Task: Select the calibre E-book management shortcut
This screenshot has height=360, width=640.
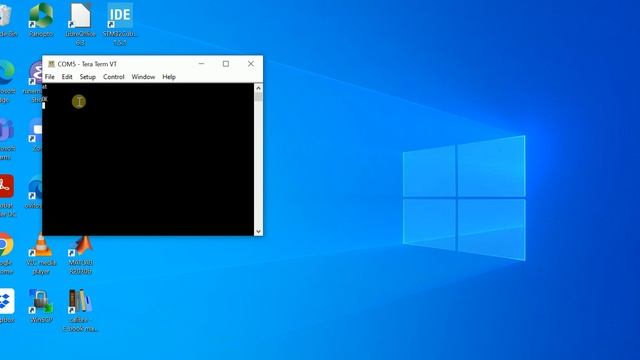Action: point(80,310)
